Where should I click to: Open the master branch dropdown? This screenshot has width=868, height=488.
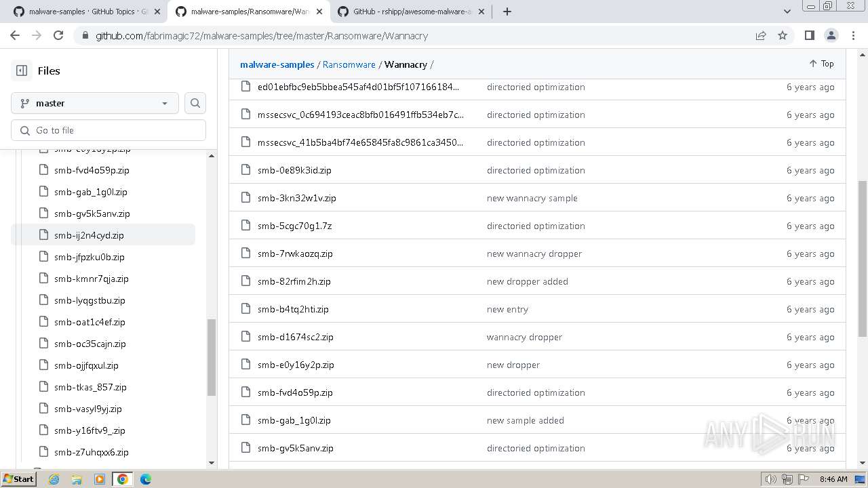pyautogui.click(x=95, y=103)
